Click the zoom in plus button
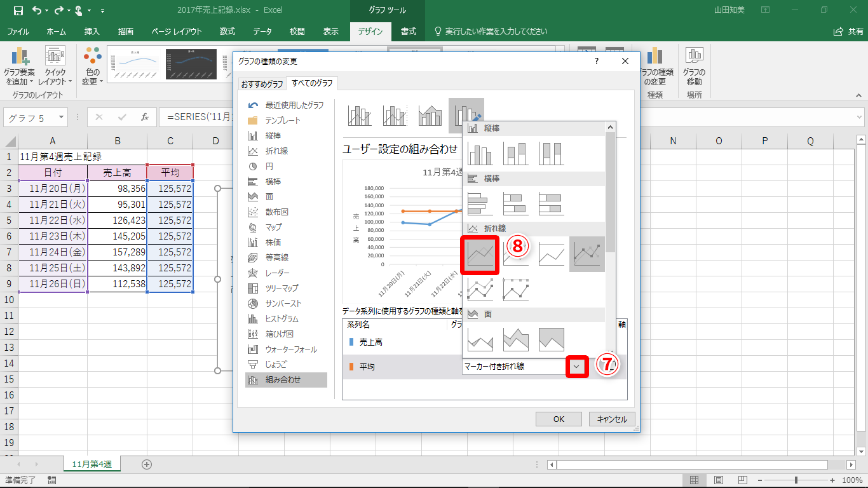This screenshot has width=868, height=488. point(833,480)
